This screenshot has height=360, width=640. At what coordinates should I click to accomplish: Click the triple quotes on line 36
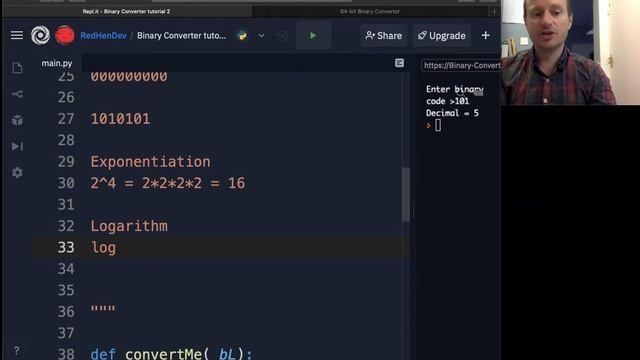pos(103,309)
